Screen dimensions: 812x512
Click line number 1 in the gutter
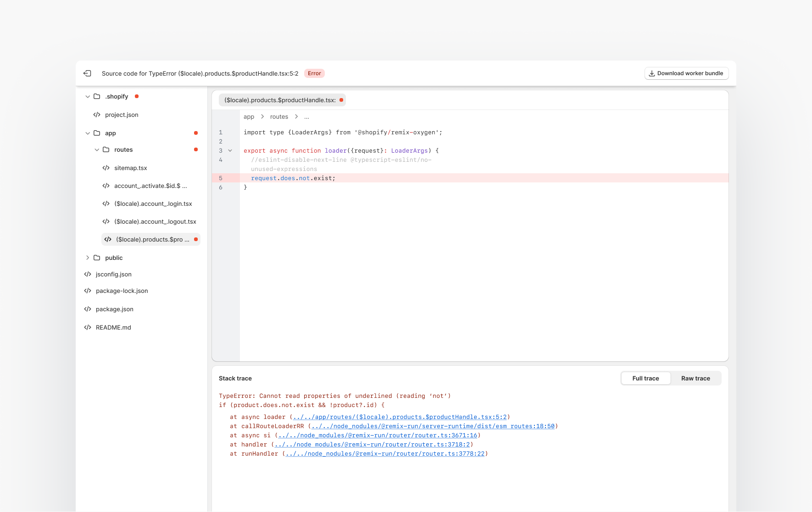[x=221, y=132]
